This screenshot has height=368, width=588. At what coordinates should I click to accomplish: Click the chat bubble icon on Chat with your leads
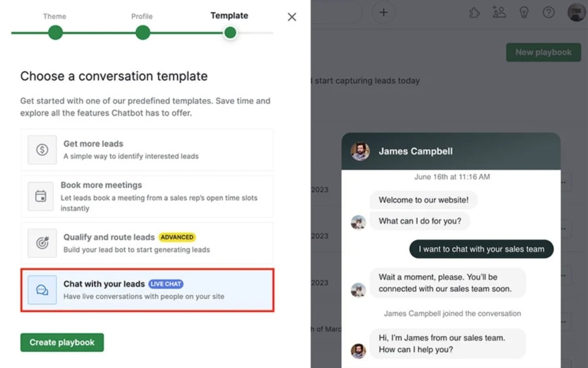[x=41, y=289]
